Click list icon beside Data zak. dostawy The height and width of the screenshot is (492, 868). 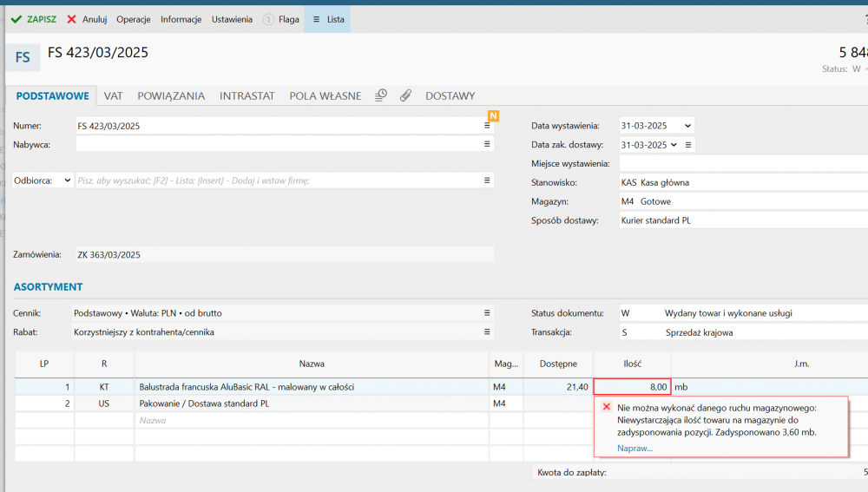(687, 145)
